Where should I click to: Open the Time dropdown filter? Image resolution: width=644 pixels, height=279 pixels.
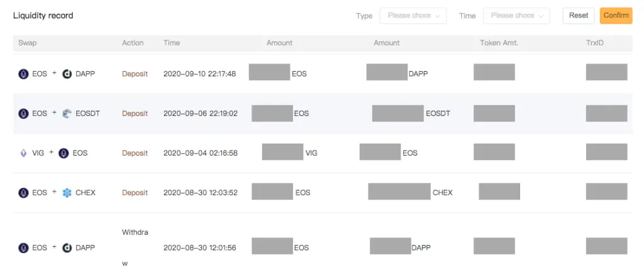(x=516, y=16)
